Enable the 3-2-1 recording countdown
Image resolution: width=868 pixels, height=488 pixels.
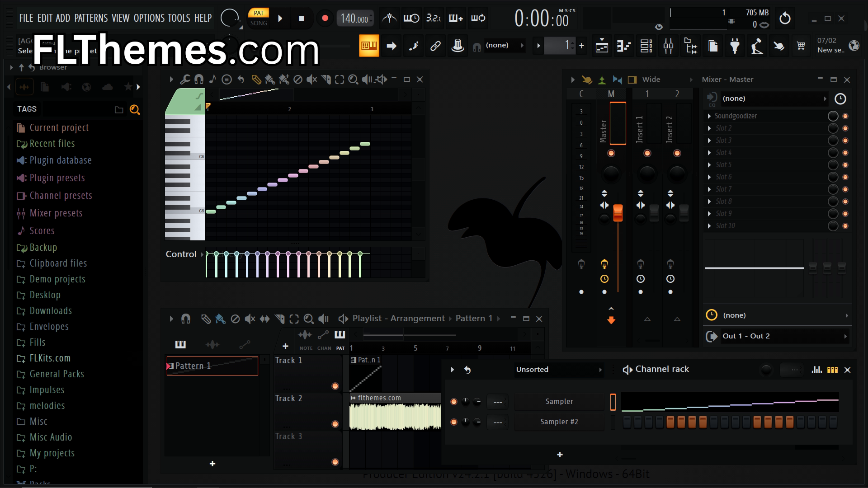[434, 18]
